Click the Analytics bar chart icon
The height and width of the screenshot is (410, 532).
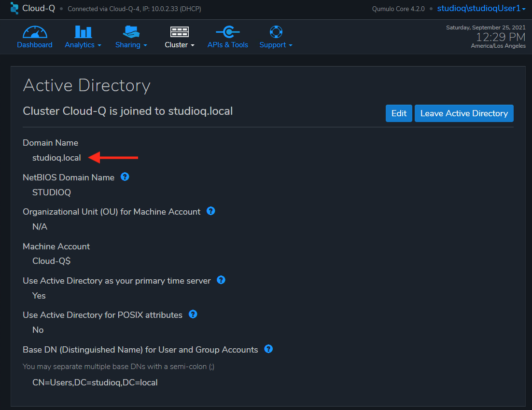click(x=83, y=32)
